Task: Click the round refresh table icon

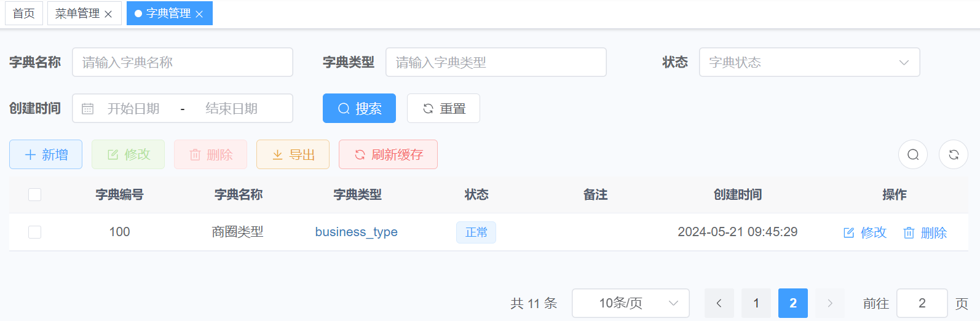Action: [954, 154]
